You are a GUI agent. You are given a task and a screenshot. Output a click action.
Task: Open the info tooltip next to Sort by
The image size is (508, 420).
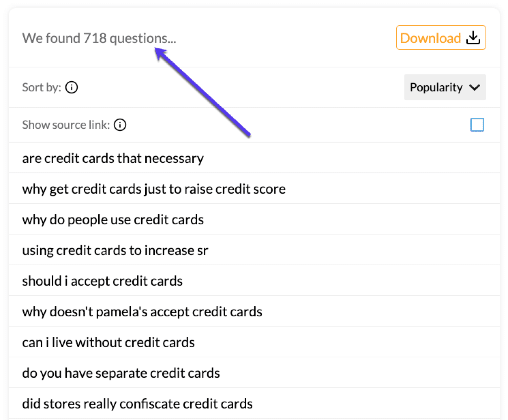(71, 87)
